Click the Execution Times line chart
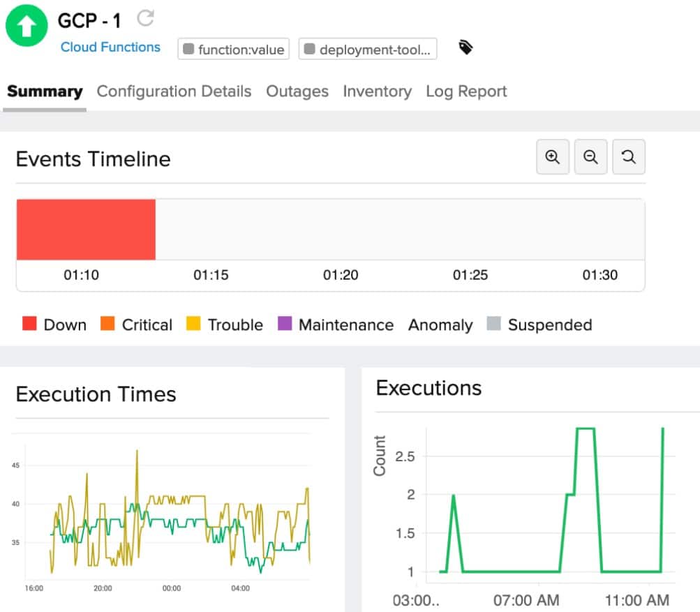700x612 pixels. [167, 511]
